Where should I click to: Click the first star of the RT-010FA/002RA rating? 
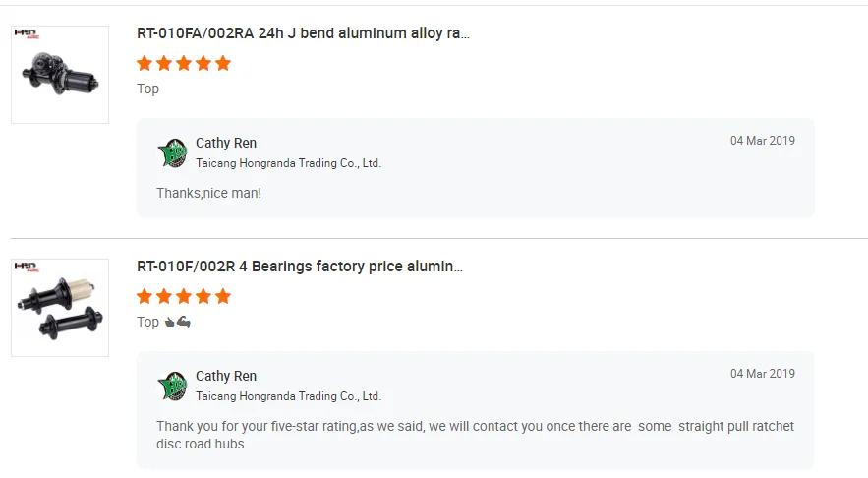(x=145, y=63)
